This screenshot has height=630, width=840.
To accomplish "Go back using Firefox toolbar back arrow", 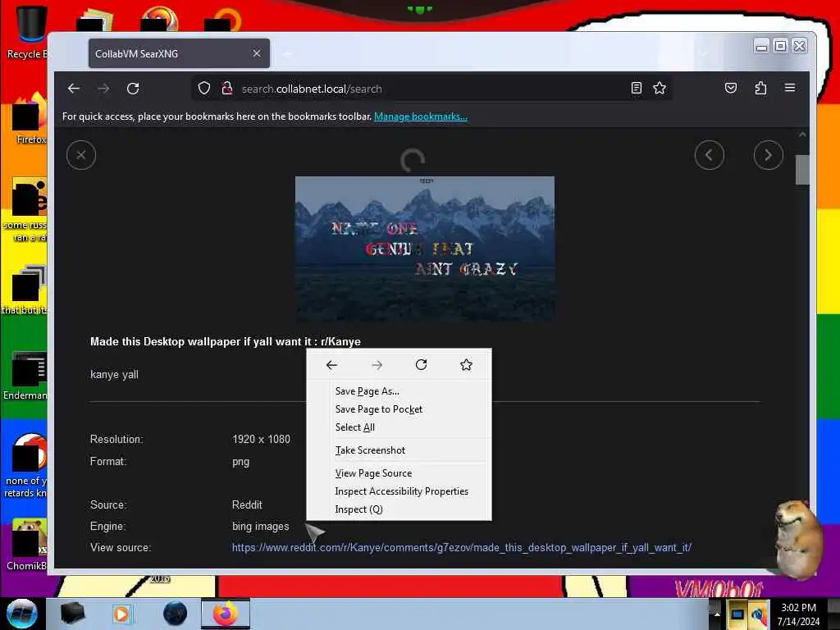I will tap(74, 89).
